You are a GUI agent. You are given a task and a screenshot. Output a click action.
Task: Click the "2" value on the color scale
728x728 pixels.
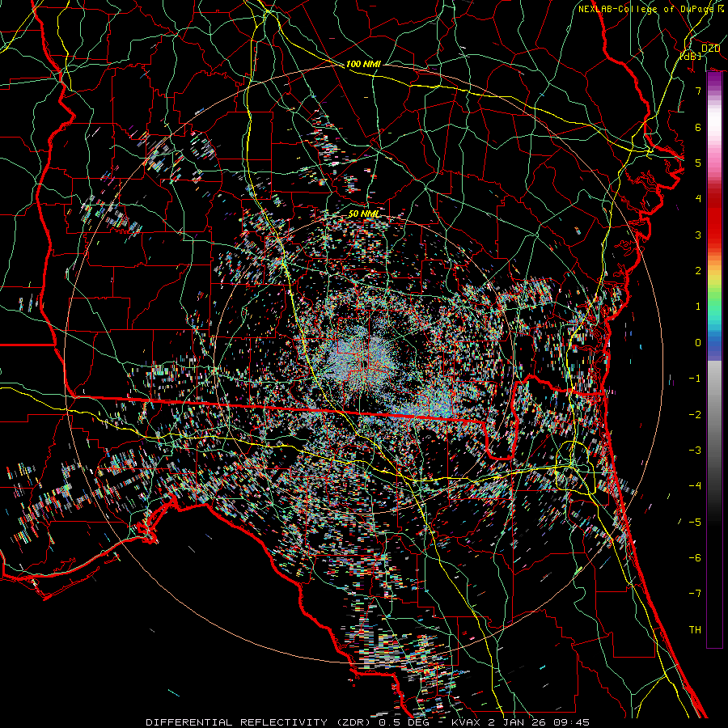coord(698,271)
